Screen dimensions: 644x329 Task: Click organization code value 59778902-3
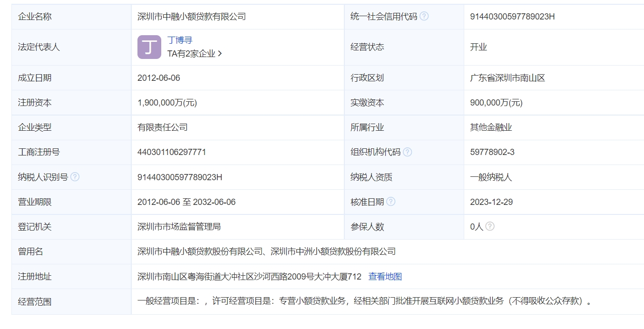(x=492, y=152)
